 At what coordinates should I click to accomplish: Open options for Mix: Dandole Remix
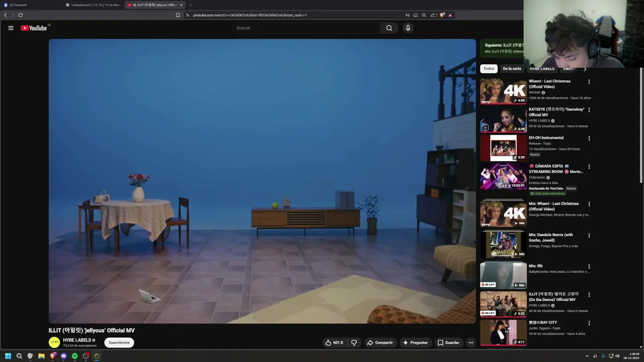tap(589, 235)
